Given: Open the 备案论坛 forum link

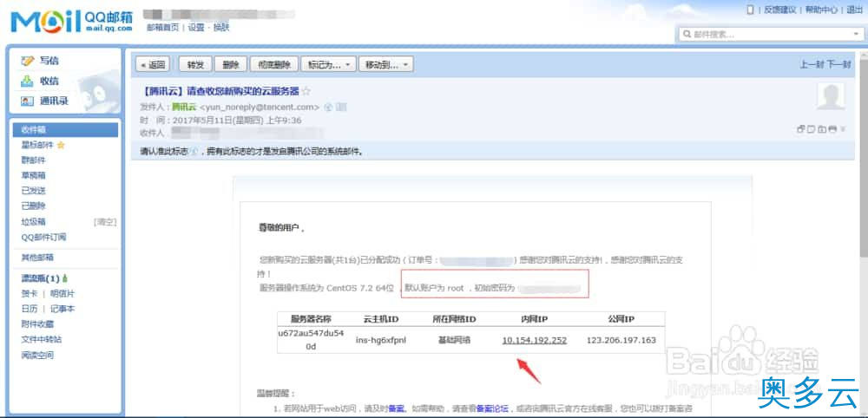Looking at the screenshot, I should coord(491,409).
